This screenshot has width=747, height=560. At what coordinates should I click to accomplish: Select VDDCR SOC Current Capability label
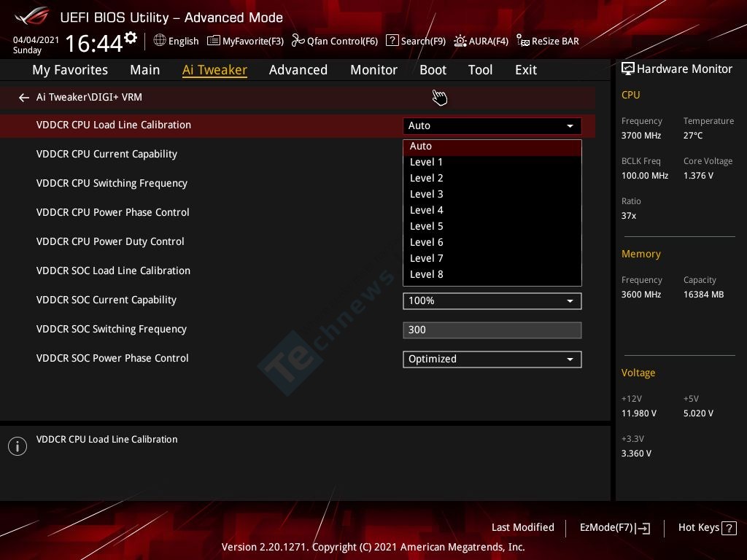pos(107,300)
